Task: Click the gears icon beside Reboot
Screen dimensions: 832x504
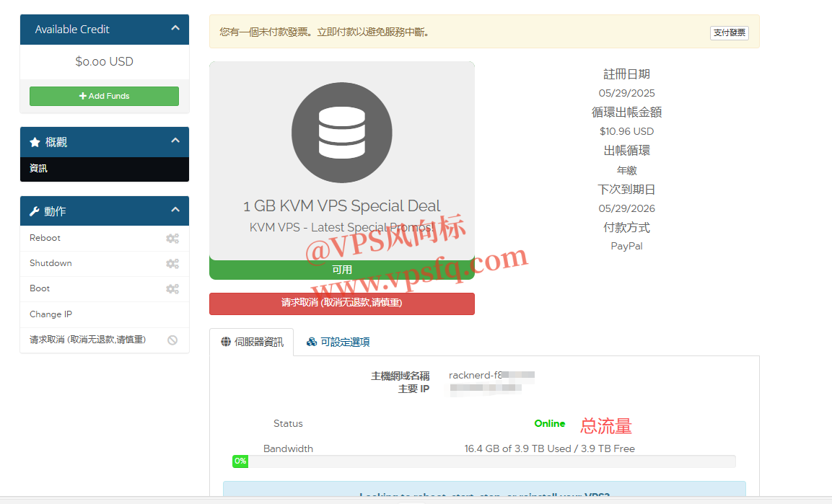Action: 172,239
